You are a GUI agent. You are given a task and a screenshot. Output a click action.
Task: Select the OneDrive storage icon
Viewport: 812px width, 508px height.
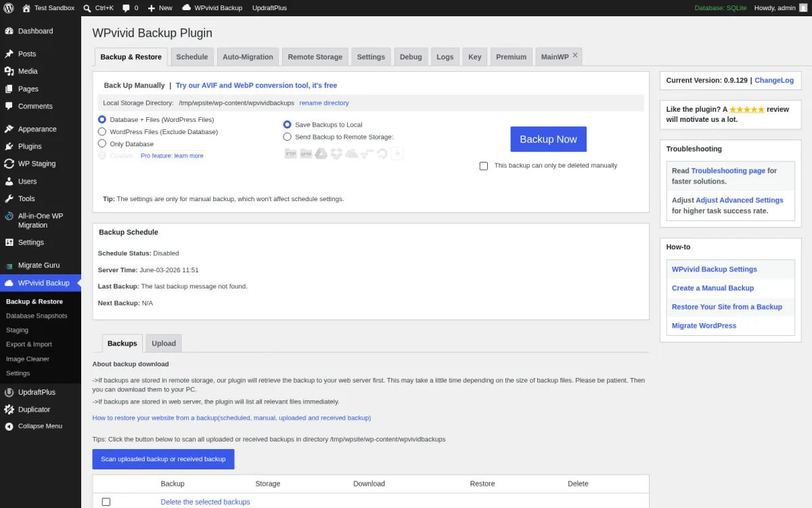351,154
